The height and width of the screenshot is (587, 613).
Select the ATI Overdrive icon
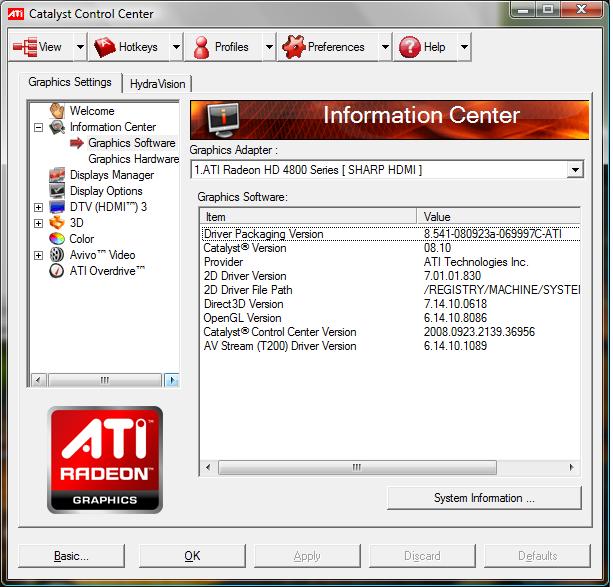tap(57, 271)
